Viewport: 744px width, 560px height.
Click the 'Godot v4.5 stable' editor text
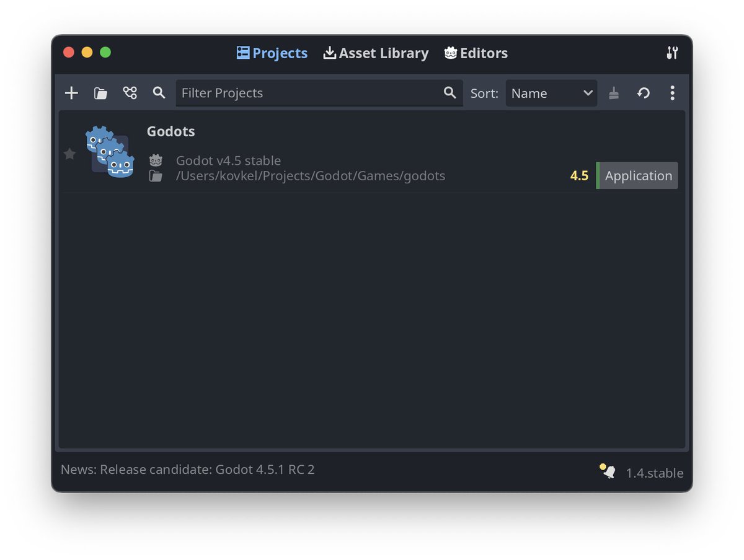[228, 160]
